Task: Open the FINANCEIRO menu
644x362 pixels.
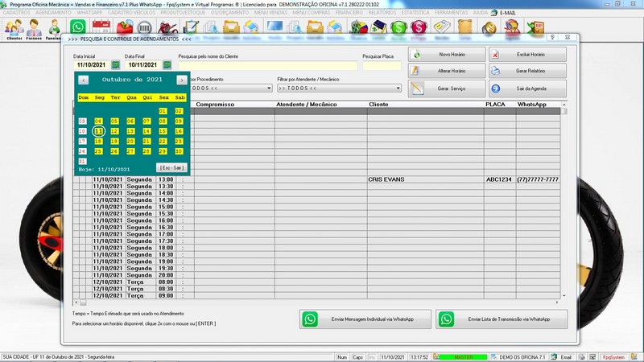Action: coord(349,13)
